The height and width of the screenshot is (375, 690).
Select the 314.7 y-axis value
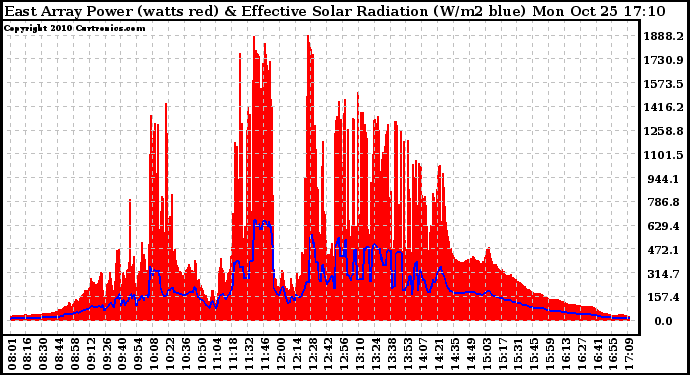tap(665, 274)
